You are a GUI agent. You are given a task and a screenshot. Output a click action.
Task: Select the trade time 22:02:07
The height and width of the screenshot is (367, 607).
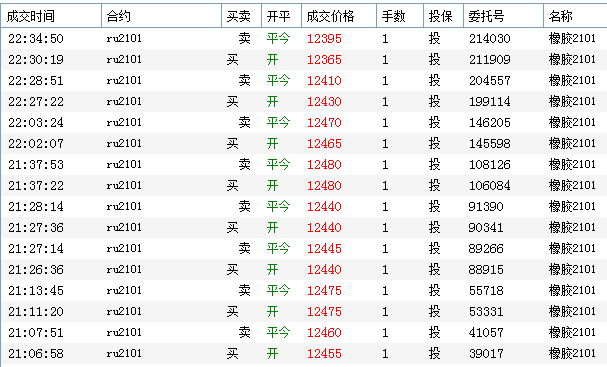(36, 144)
